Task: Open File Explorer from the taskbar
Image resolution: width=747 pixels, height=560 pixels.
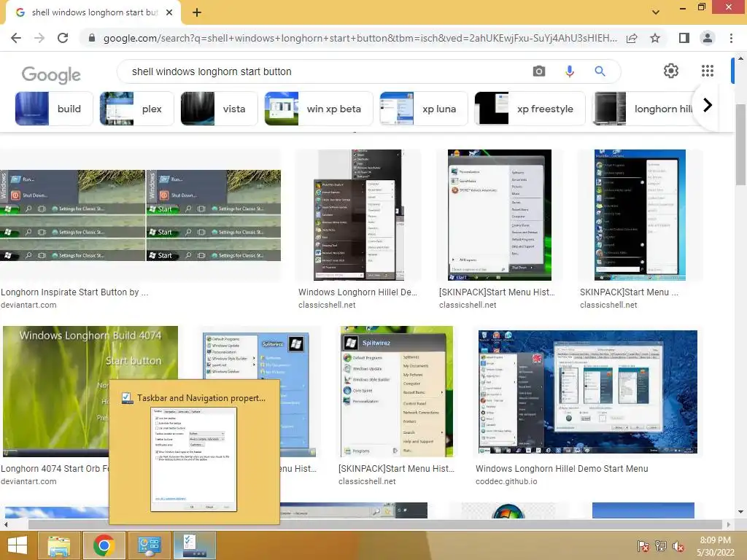Action: 59,545
